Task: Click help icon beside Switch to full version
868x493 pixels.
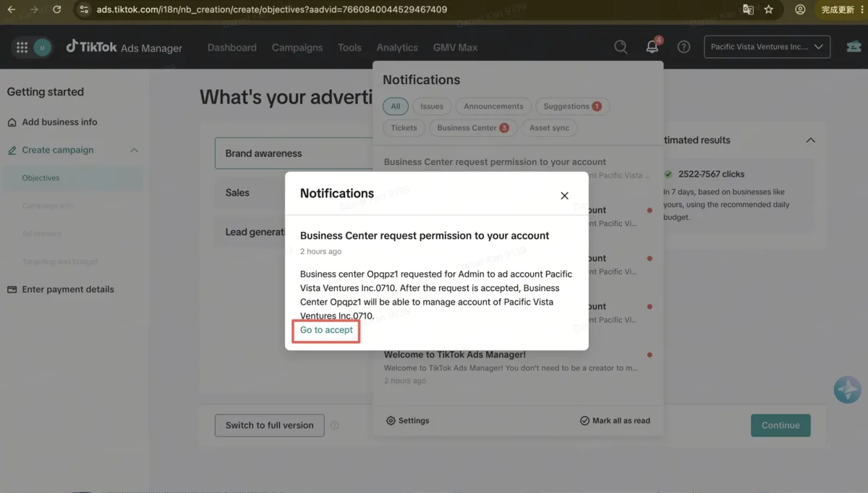Action: (x=334, y=426)
